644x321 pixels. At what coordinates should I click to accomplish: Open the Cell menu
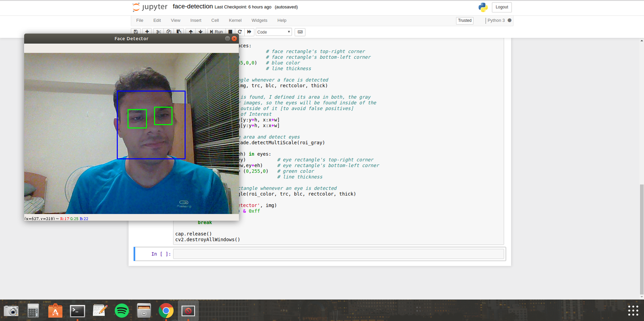click(215, 21)
